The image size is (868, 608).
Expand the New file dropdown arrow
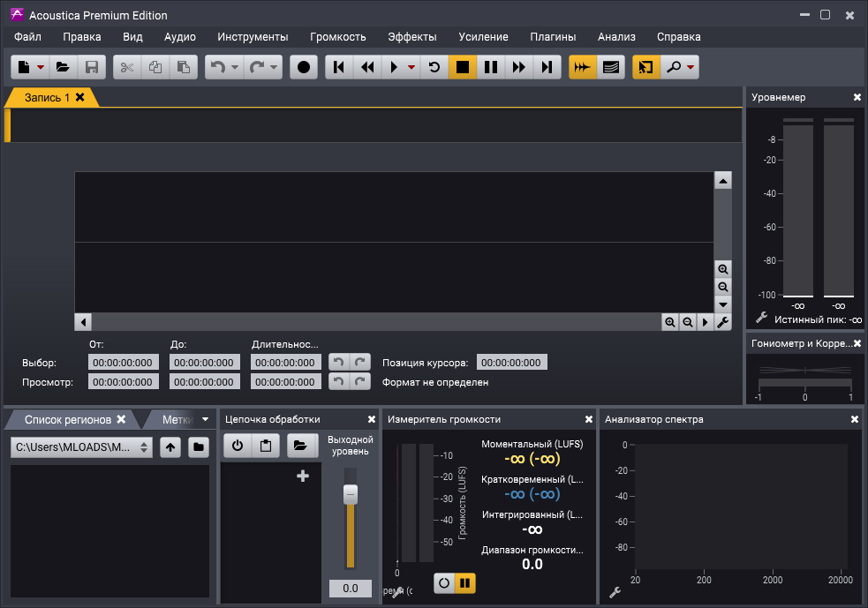41,67
